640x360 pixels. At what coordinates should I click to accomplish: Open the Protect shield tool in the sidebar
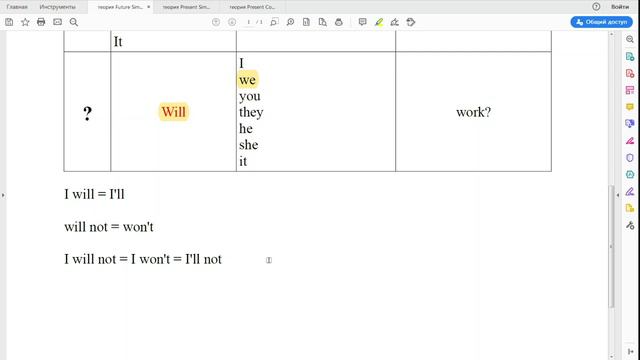point(630,158)
